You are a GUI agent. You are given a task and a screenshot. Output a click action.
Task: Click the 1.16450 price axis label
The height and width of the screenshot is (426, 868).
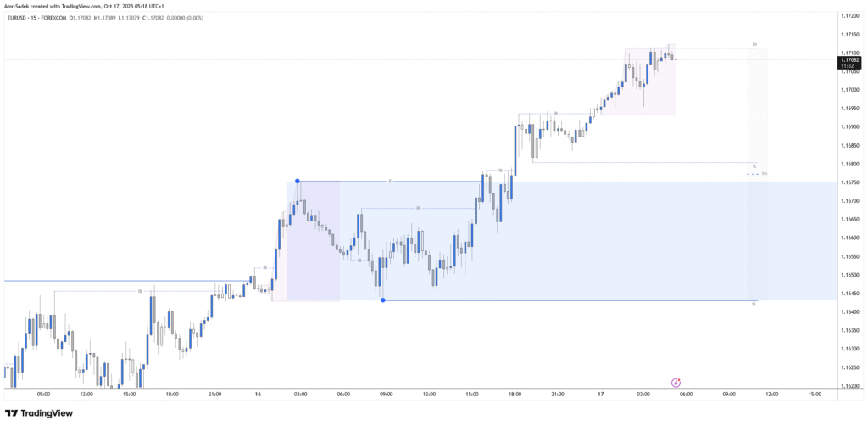tap(849, 294)
